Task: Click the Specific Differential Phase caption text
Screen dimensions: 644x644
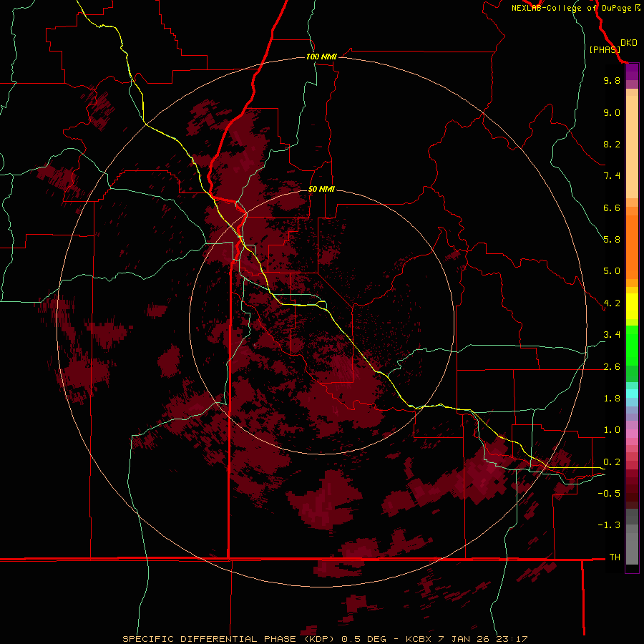Action: 325,639
